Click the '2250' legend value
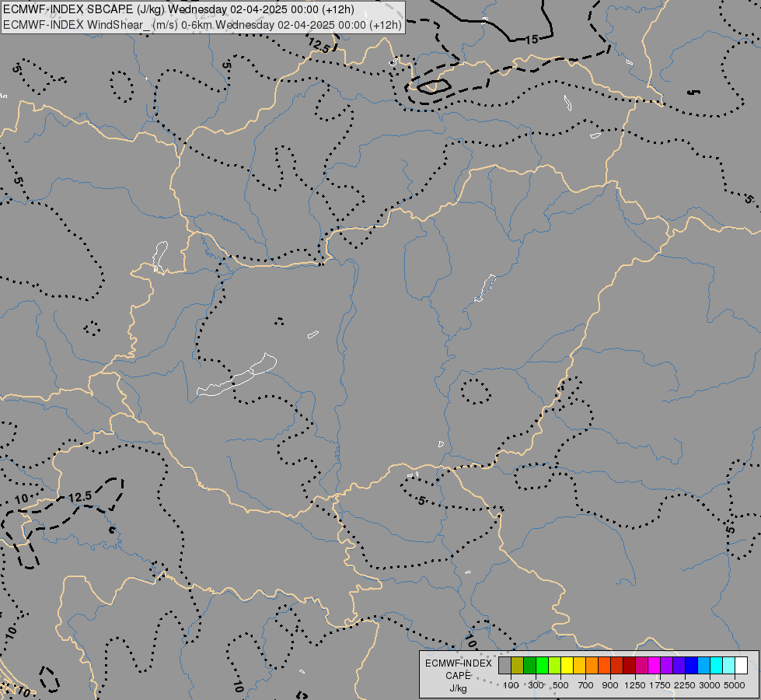The image size is (761, 700). pos(685,685)
